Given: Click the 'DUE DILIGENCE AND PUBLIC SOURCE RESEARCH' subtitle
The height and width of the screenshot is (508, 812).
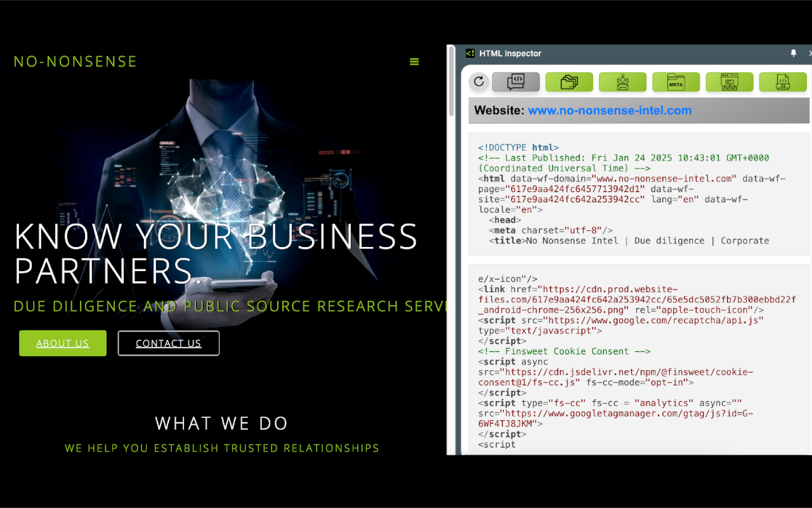Looking at the screenshot, I should [230, 307].
